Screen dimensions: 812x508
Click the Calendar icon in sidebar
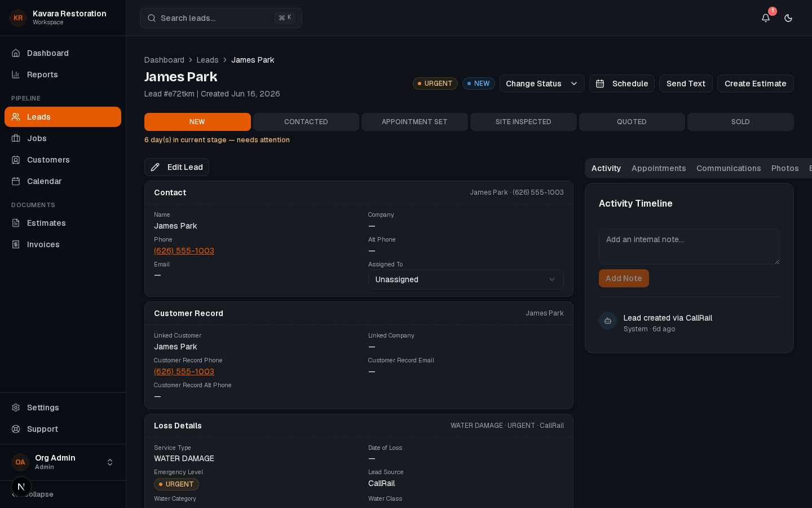tap(16, 181)
